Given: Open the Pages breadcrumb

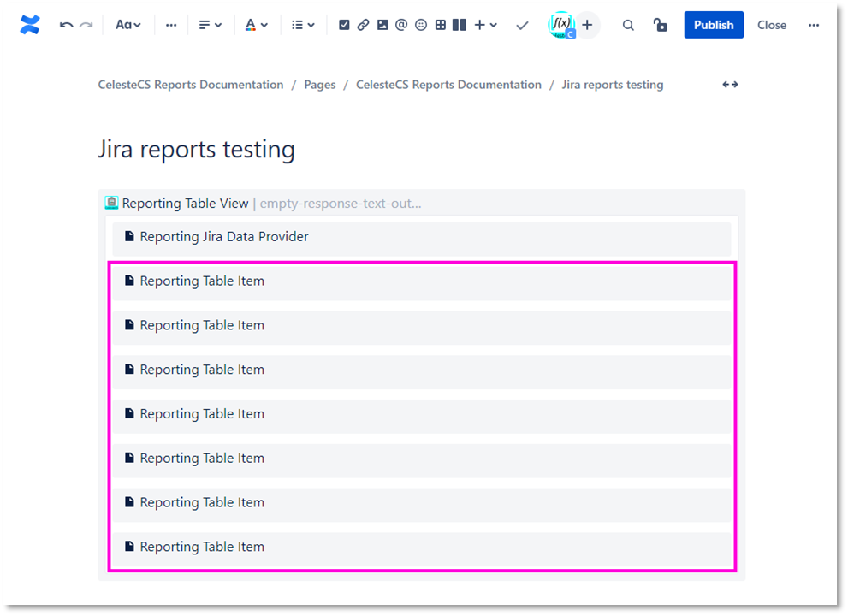Looking at the screenshot, I should (x=320, y=85).
